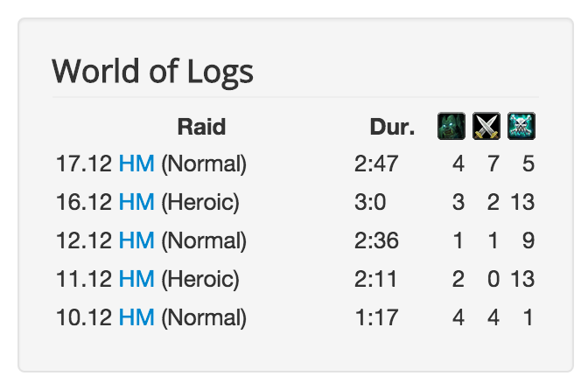Select the 3:0 duration value
588x390 pixels.
point(370,202)
